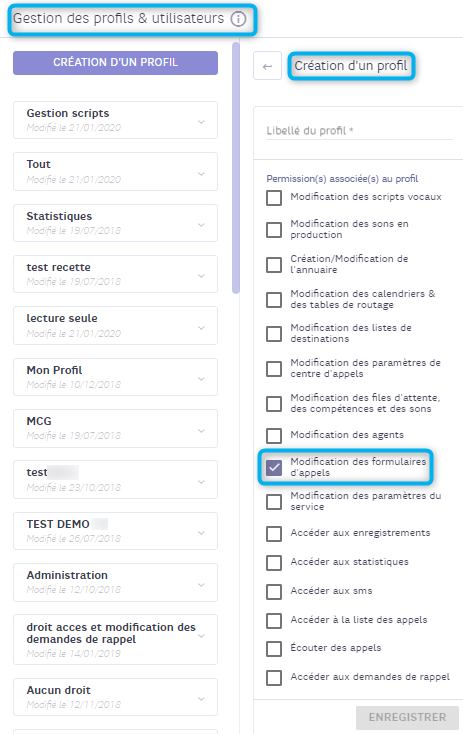Check Accéder aux sms permission
This screenshot has height=734, width=463.
click(274, 592)
